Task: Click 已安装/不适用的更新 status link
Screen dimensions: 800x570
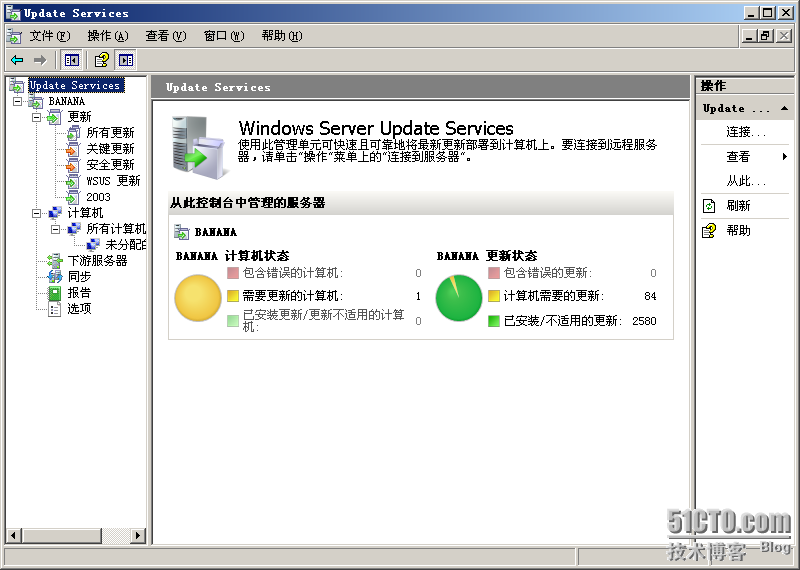Action: [563, 321]
